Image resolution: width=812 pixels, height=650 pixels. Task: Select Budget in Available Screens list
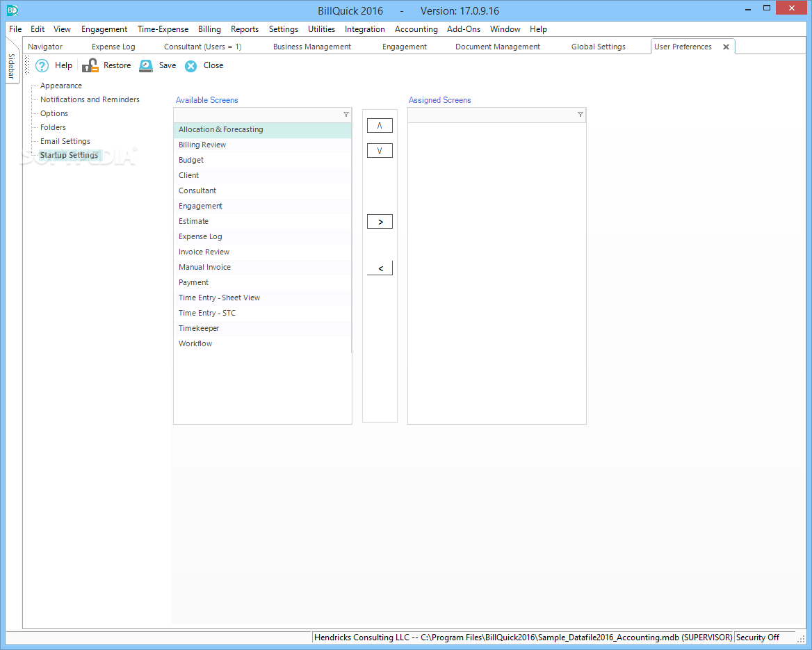(263, 160)
